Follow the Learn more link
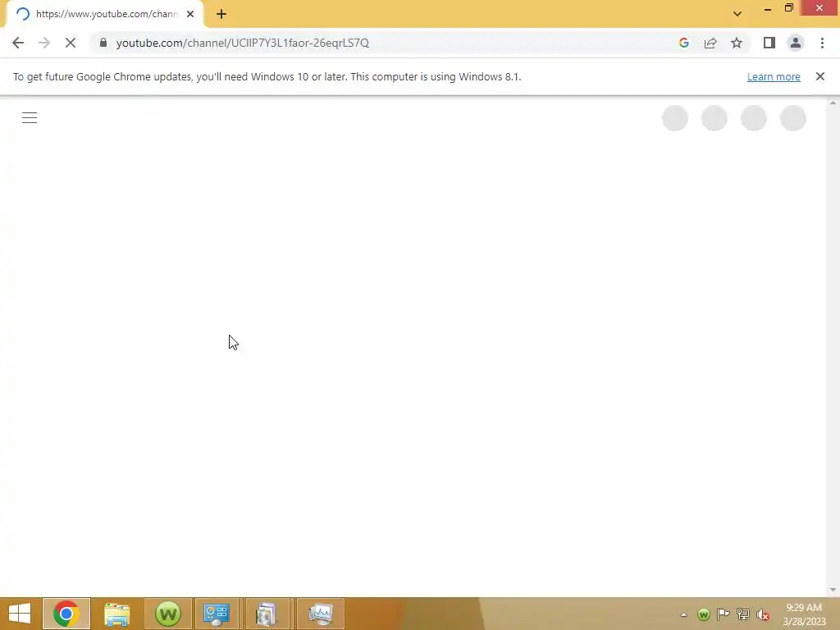This screenshot has height=630, width=840. coord(774,76)
